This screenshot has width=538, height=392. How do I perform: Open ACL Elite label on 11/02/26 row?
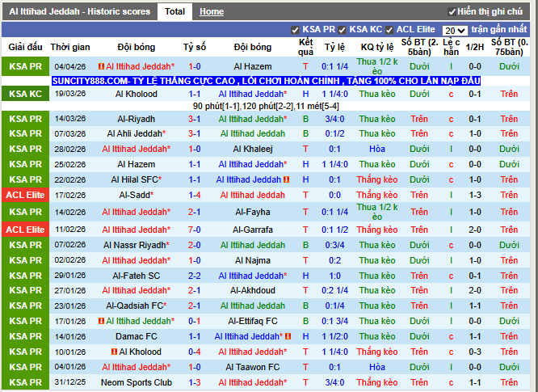(x=25, y=230)
